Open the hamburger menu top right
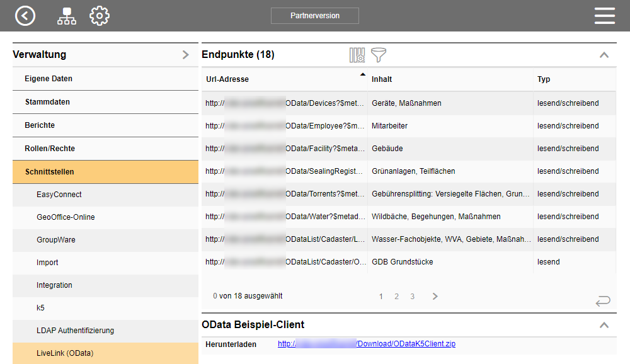The height and width of the screenshot is (364, 630). [x=604, y=15]
